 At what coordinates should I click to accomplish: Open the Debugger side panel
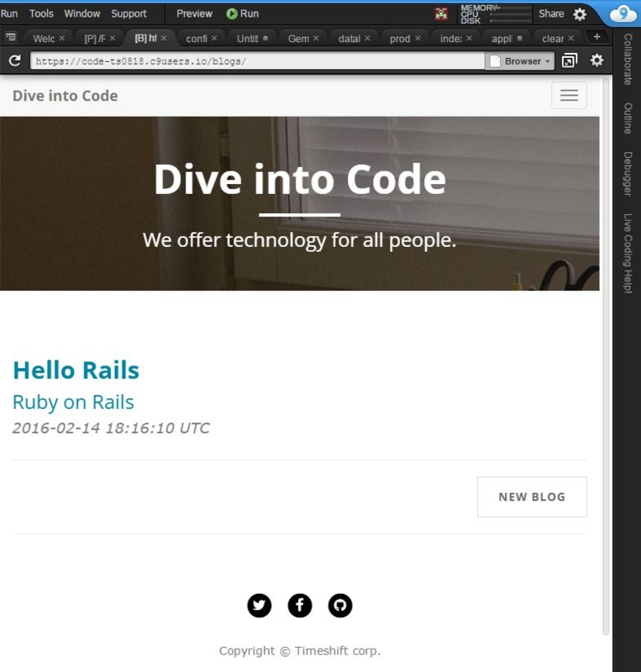pos(628,174)
